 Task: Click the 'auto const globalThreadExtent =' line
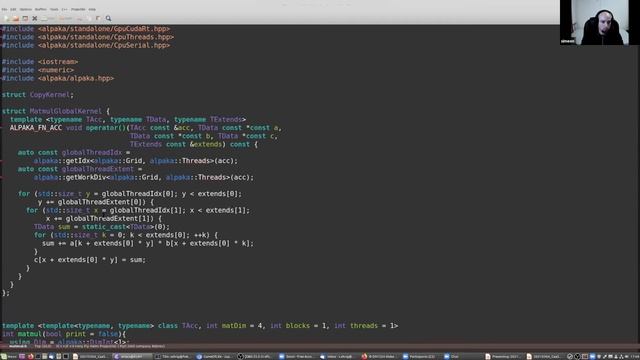pos(80,169)
